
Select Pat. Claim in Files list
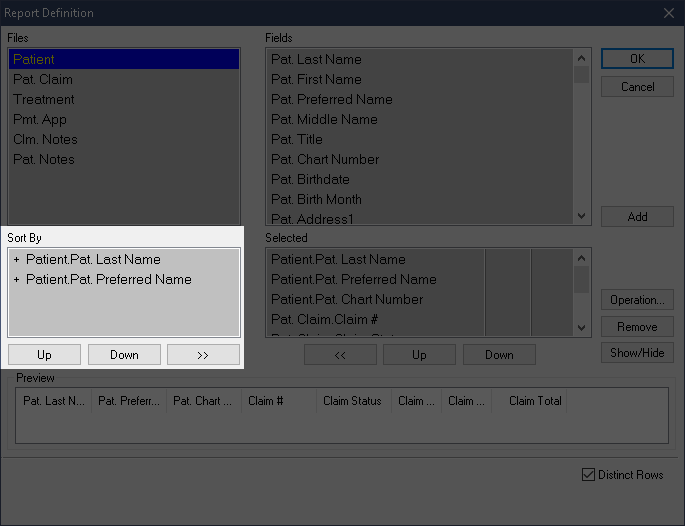click(43, 80)
